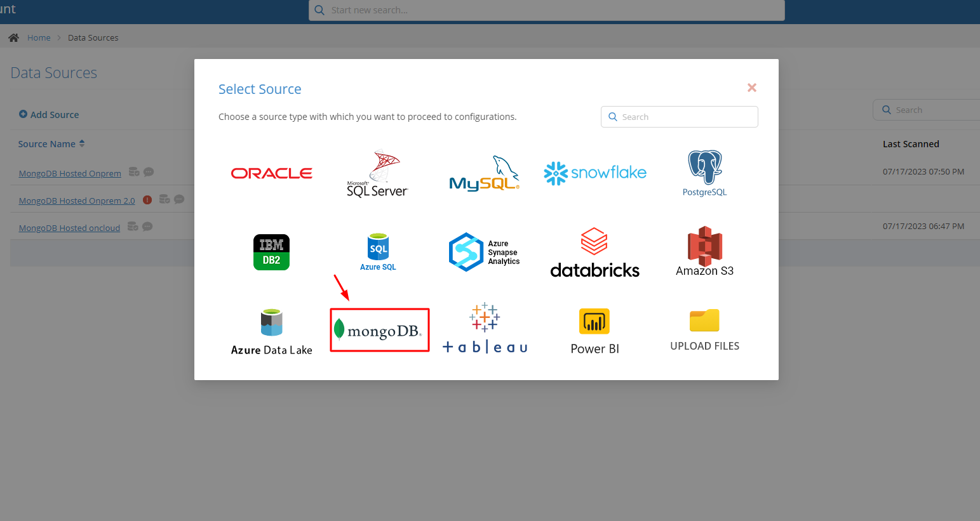
Task: Click the Add Source button
Action: [x=49, y=114]
